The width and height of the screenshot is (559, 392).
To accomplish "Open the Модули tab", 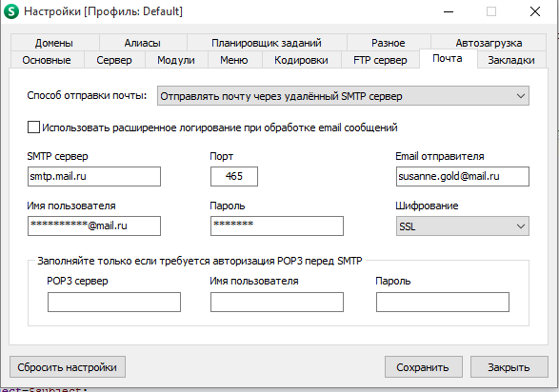I will click(176, 60).
